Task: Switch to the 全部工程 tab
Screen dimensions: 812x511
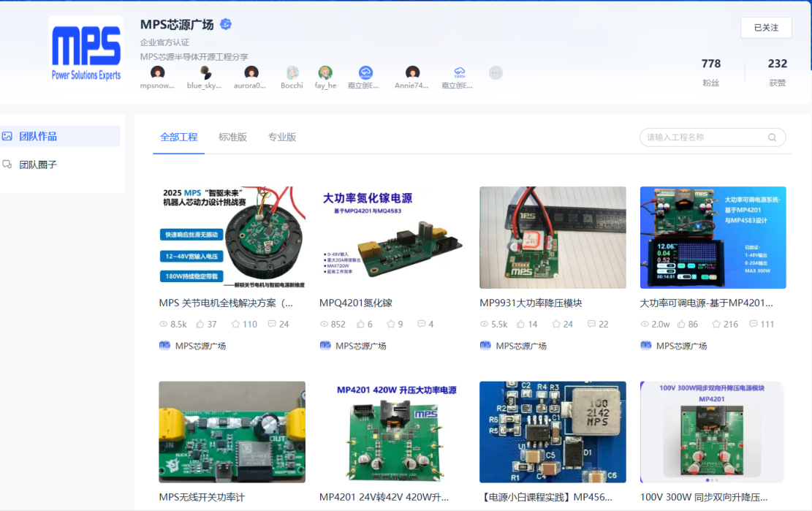Action: [178, 137]
